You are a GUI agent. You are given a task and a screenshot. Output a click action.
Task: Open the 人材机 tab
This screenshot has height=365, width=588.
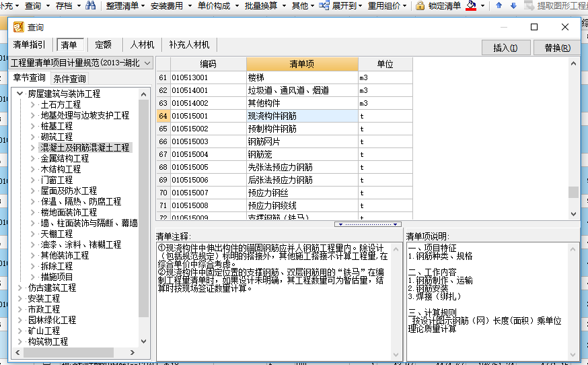(x=142, y=45)
